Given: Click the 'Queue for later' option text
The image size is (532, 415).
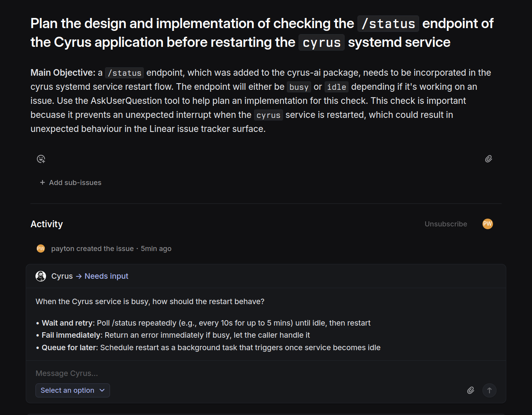Looking at the screenshot, I should (x=69, y=347).
